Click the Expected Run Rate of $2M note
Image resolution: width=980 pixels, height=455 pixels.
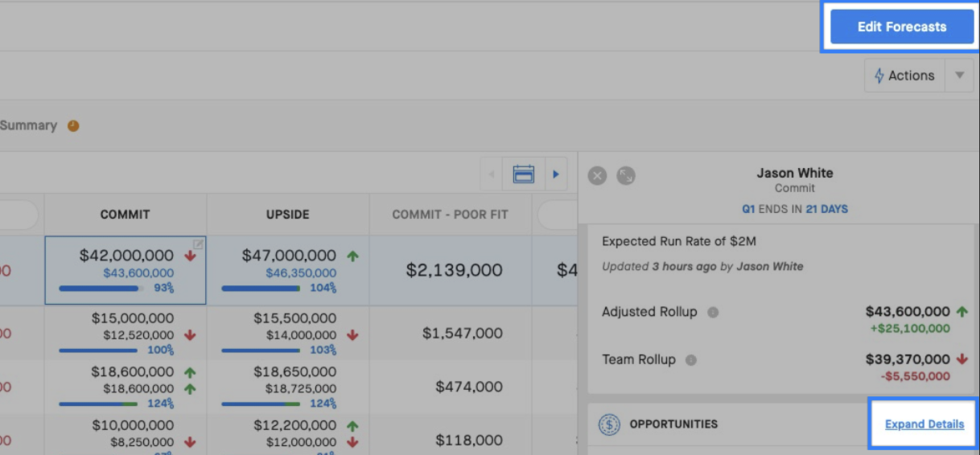click(679, 241)
